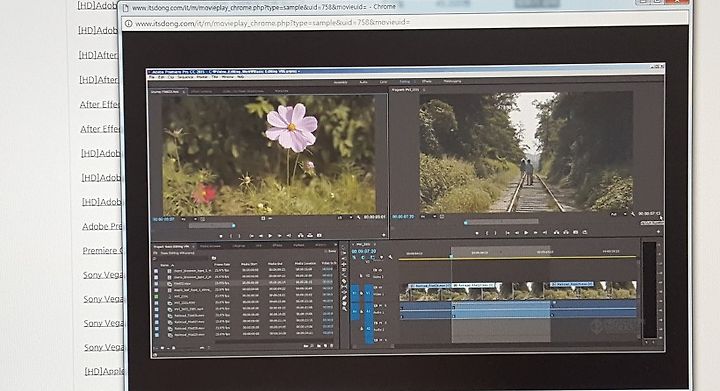This screenshot has width=720, height=391.
Task: Switch to the Assembly workspace
Action: tap(340, 82)
